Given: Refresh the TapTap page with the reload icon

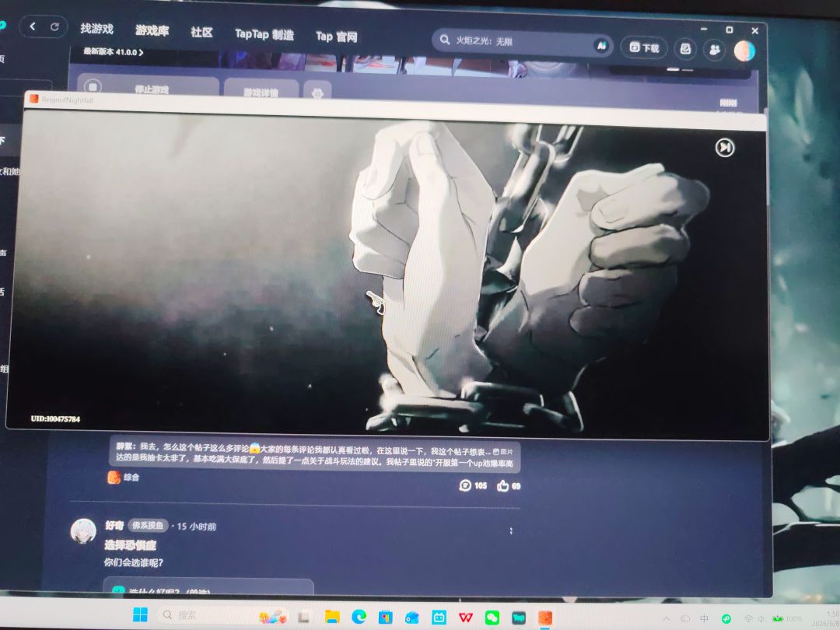Looking at the screenshot, I should click(54, 26).
